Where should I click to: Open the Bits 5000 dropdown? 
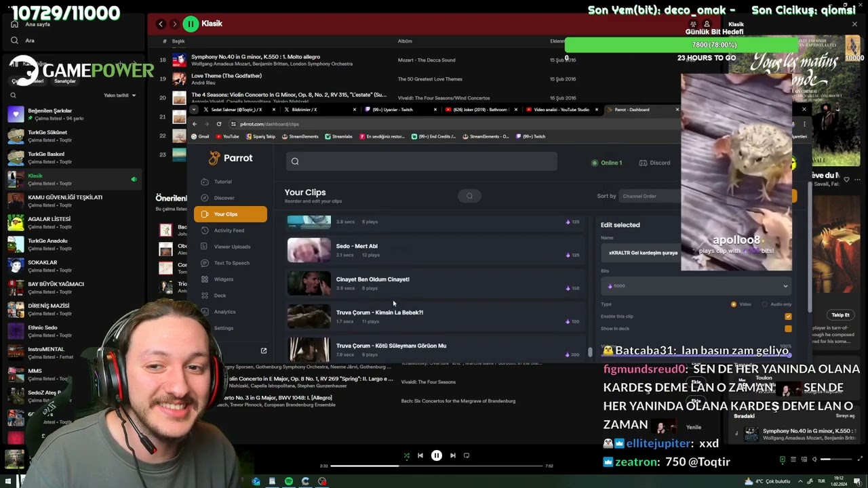pos(696,286)
